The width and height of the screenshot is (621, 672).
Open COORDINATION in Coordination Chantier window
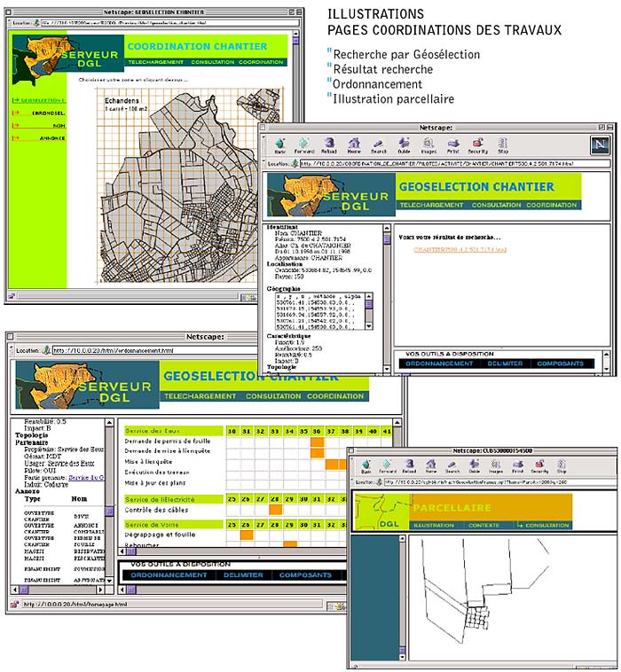coord(261,62)
